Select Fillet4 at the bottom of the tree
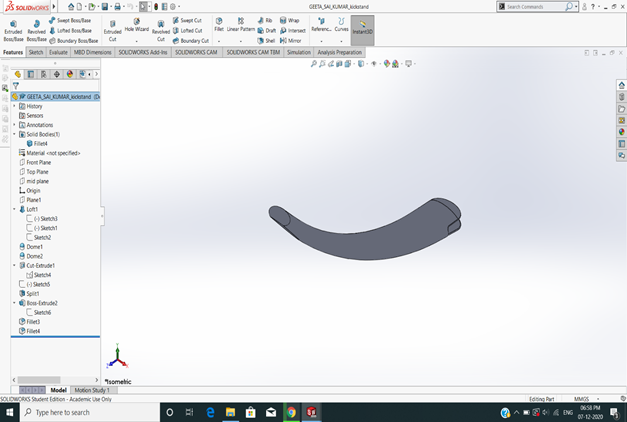The width and height of the screenshot is (627, 422). (30, 331)
